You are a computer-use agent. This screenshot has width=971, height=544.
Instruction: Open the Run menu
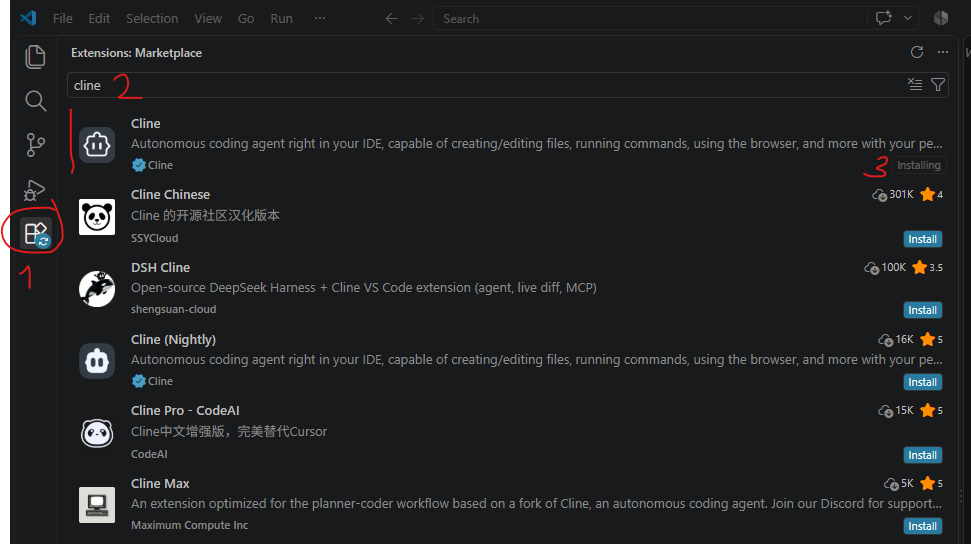281,19
